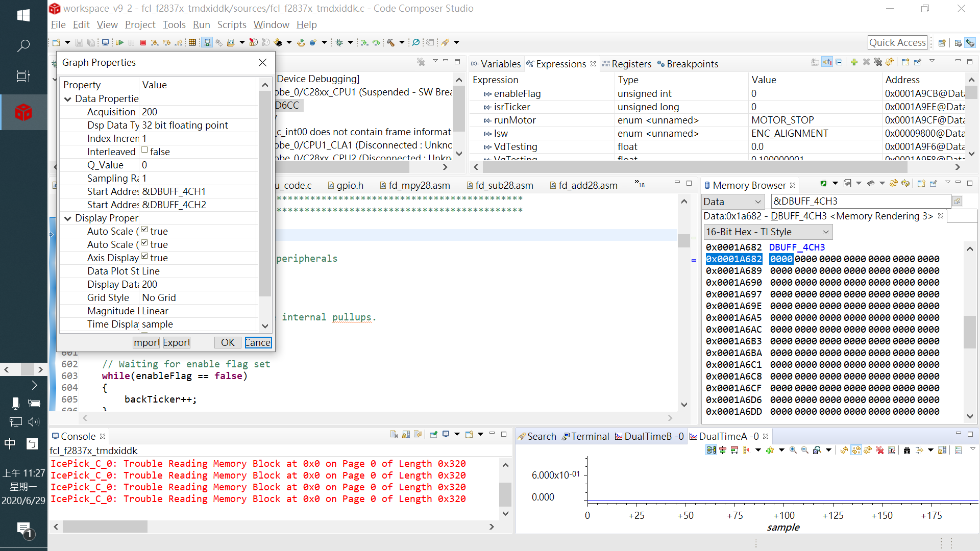The image size is (980, 551).
Task: Open the Run menu
Action: coord(202,25)
